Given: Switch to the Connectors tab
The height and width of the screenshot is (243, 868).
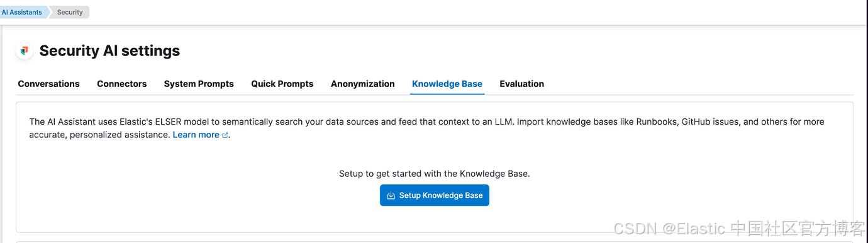Looking at the screenshot, I should 122,84.
